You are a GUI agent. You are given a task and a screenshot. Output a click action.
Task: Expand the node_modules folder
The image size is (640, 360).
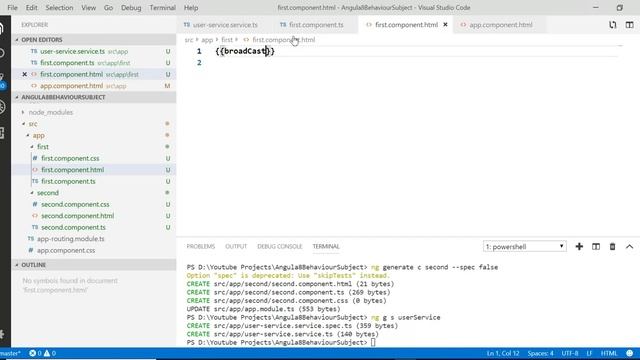(51, 112)
